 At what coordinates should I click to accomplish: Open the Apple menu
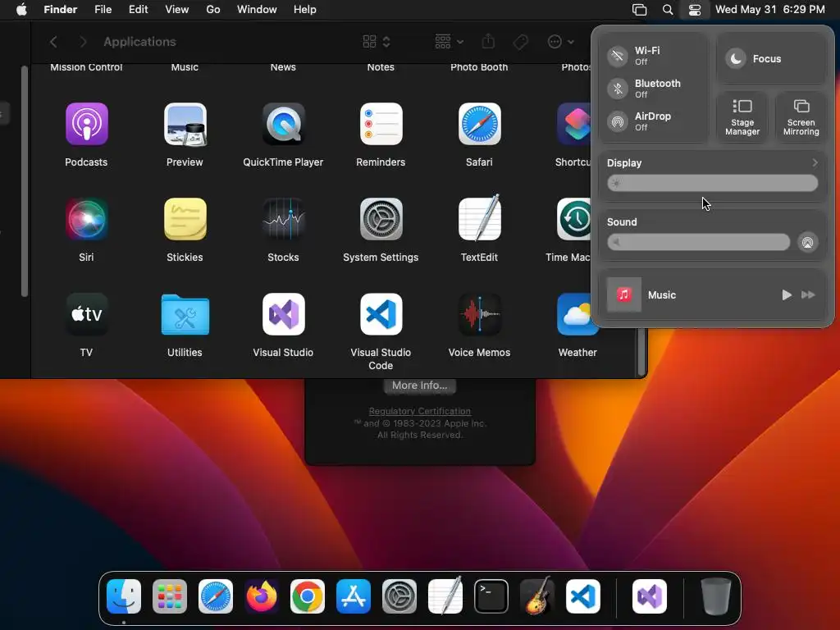click(x=21, y=10)
